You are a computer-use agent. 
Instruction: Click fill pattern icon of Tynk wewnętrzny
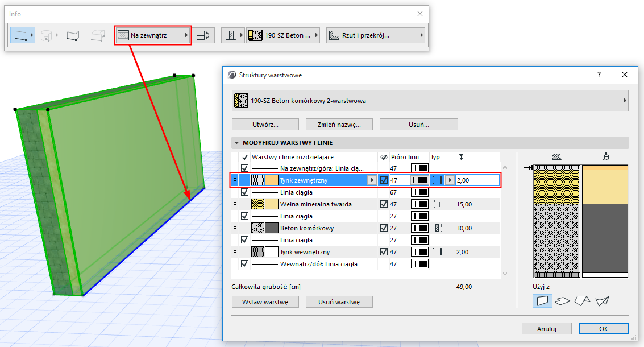[257, 251]
